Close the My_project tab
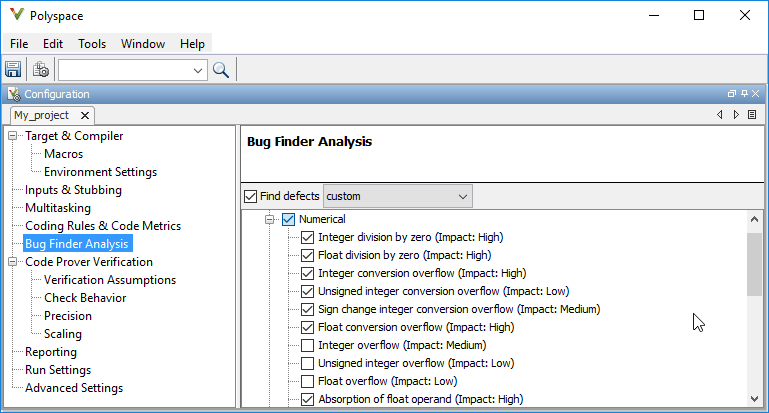 [86, 115]
